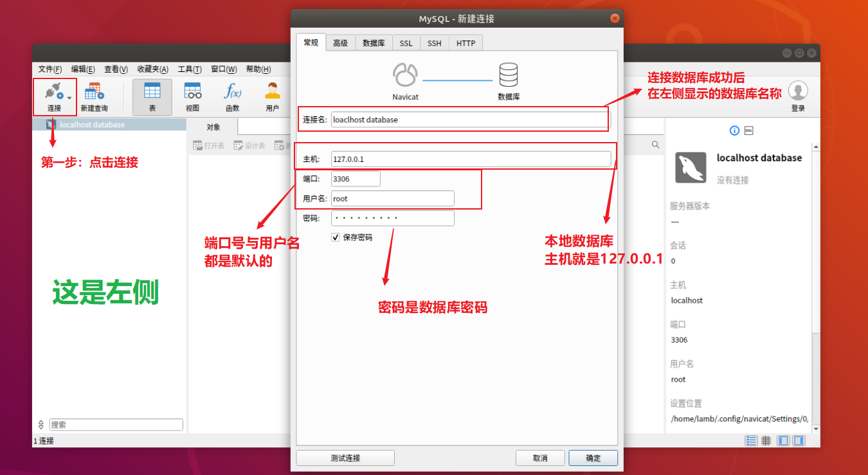The width and height of the screenshot is (868, 475).
Task: Click the 搜索 box in the left pane
Action: pos(116,425)
